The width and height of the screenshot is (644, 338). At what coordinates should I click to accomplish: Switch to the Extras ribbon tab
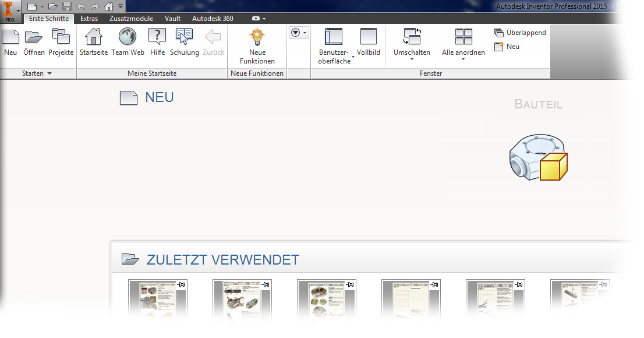click(89, 18)
